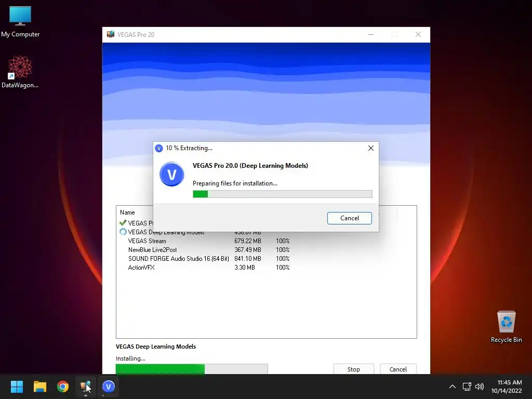Show hidden system tray icons
The width and height of the screenshot is (532, 399).
[453, 387]
